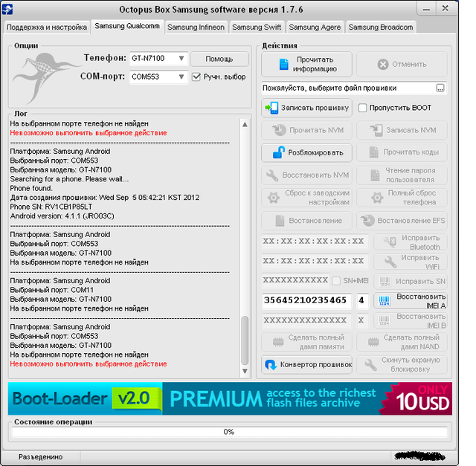Viewport: 476px width, 466px height.
Task: Switch to the Samsung Agere tab
Action: pos(315,27)
